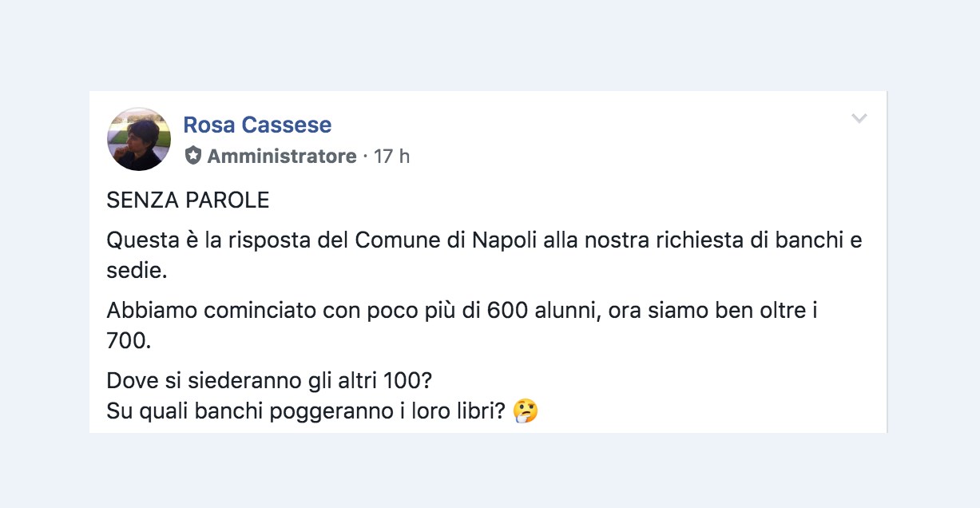This screenshot has width=980, height=508.
Task: Click the "Amministratore" role label
Action: [x=281, y=156]
